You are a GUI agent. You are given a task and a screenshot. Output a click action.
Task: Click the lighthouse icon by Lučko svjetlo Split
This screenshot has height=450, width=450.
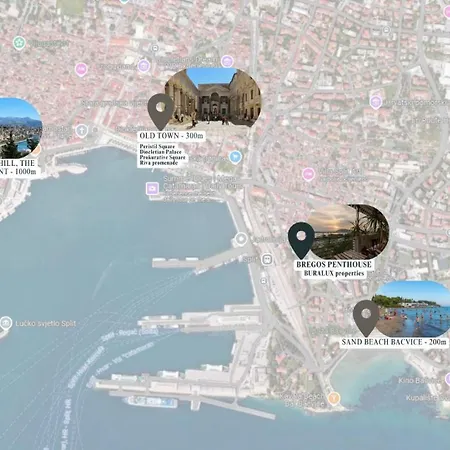coord(6,323)
